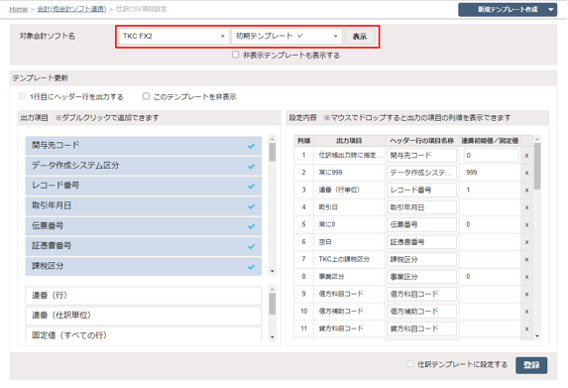This screenshot has width=568, height=388.
Task: Delete row 3 連番(行単位) via x
Action: (527, 191)
